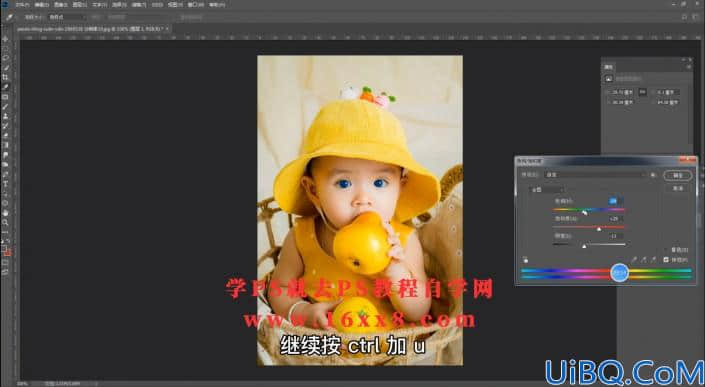Screen dimensions: 705x387
Task: Select the Blur tool
Action: pyautogui.click(x=5, y=155)
